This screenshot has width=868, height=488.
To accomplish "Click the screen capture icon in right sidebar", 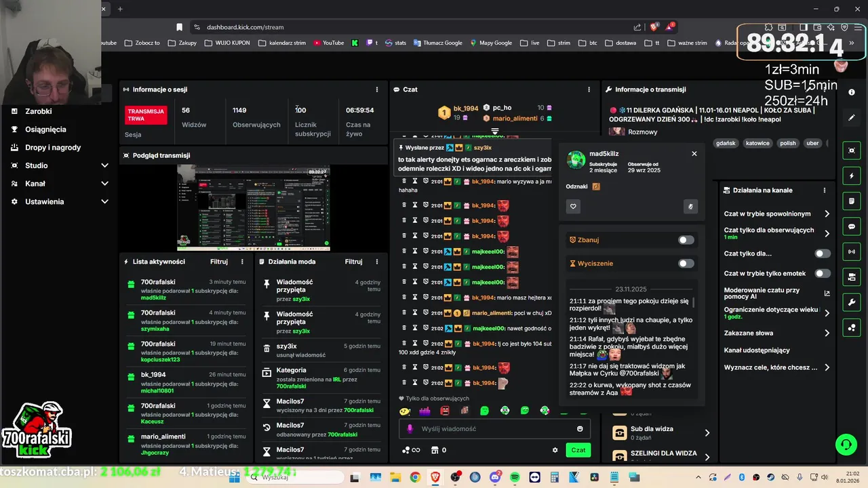I will [x=852, y=150].
